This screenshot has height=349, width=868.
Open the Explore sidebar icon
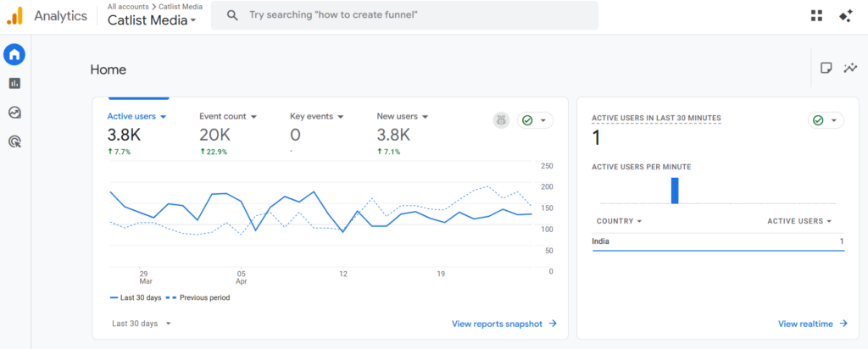click(14, 113)
